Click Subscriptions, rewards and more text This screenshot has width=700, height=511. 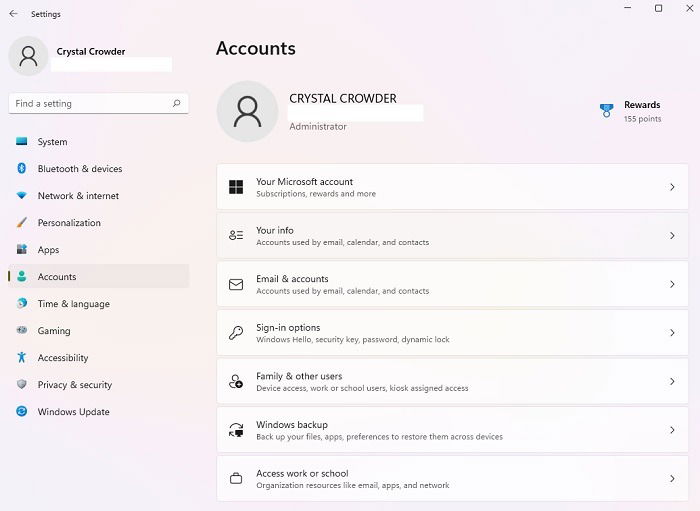point(316,194)
